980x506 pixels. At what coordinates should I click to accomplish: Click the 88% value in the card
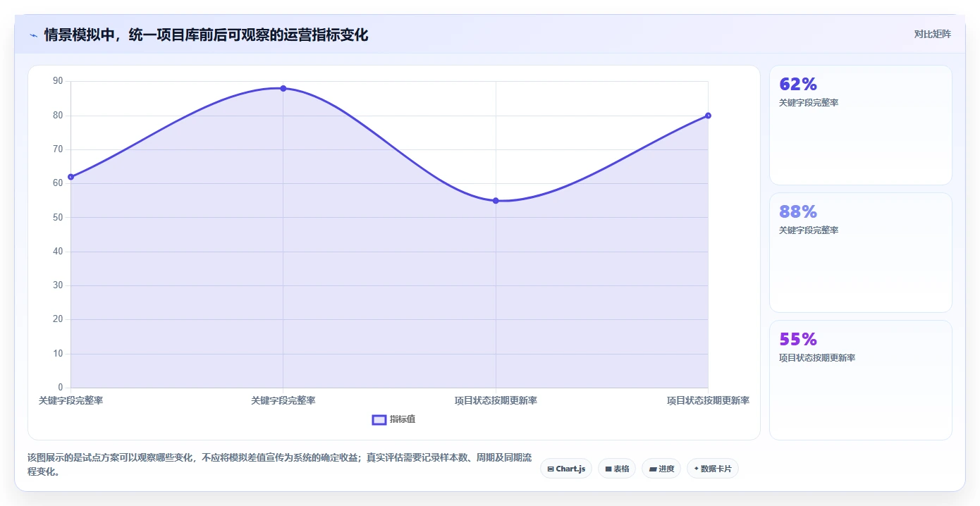(x=798, y=211)
